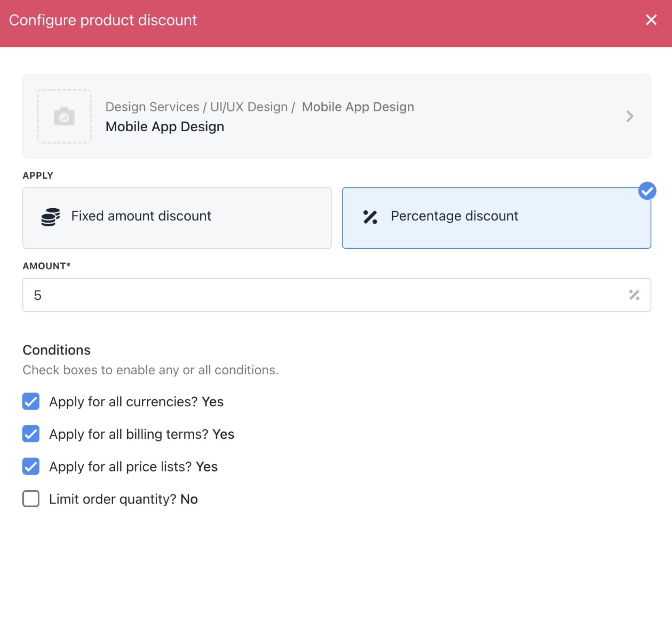Click the percent icon in Percentage discount
This screenshot has width=672, height=623.
point(370,217)
